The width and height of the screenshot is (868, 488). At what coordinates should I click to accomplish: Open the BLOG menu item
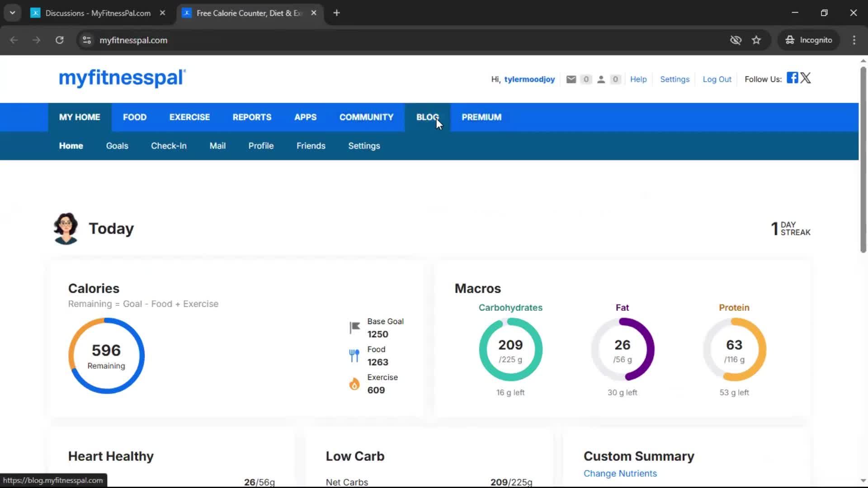tap(427, 117)
